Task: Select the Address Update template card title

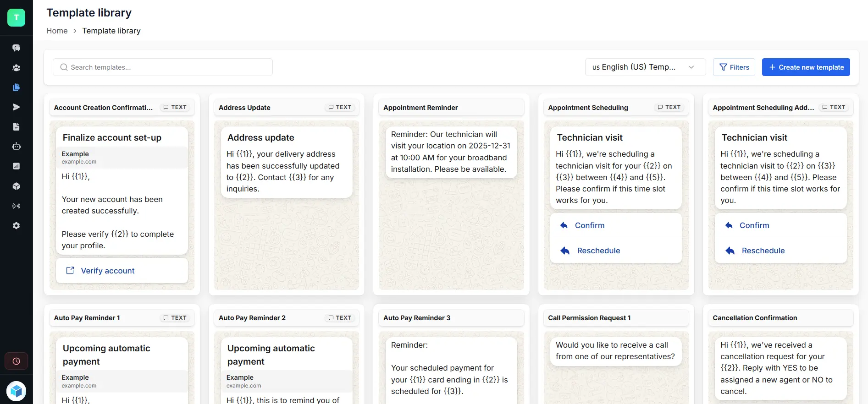Action: coord(244,108)
